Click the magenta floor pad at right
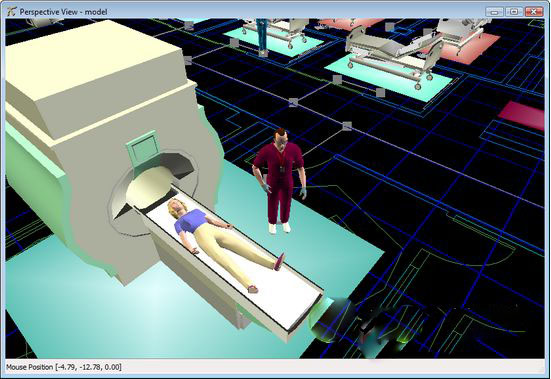This screenshot has height=379, width=551. coord(522,115)
